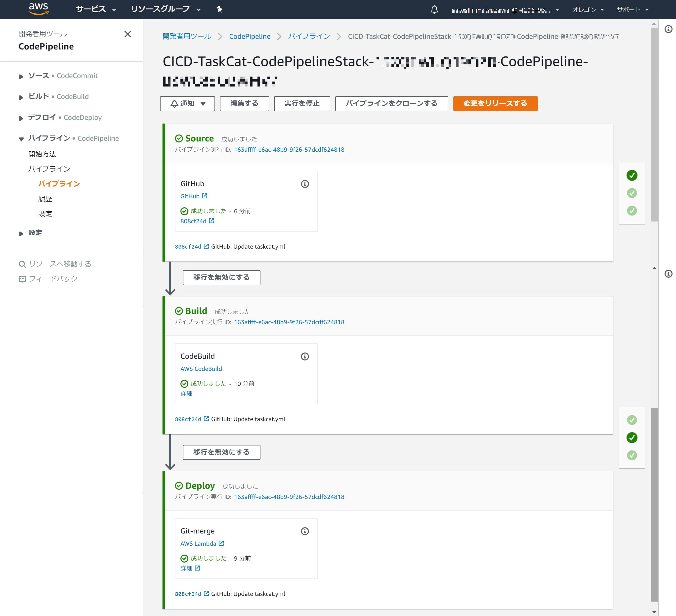Image resolution: width=676 pixels, height=616 pixels.
Task: Open the リソースグループ menu
Action: (166, 9)
